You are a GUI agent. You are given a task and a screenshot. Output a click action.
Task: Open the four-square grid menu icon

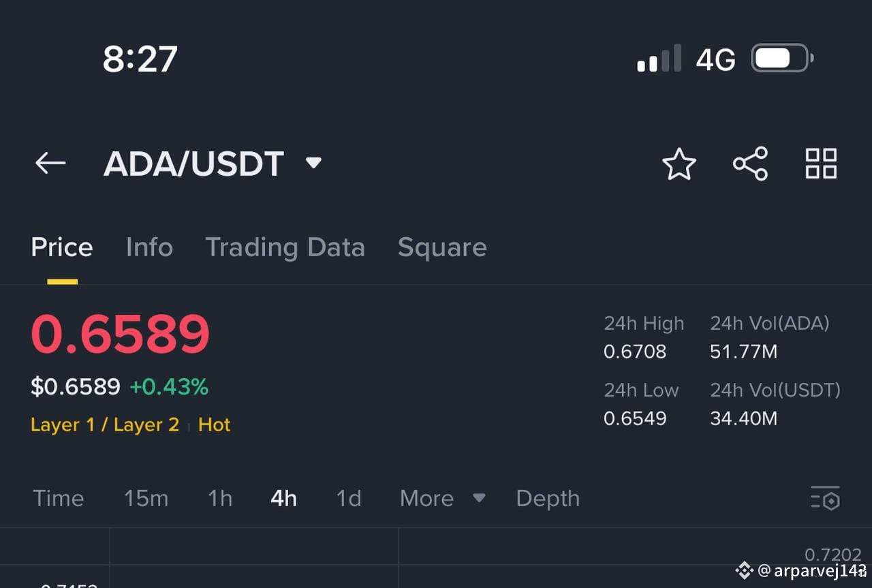pos(821,164)
